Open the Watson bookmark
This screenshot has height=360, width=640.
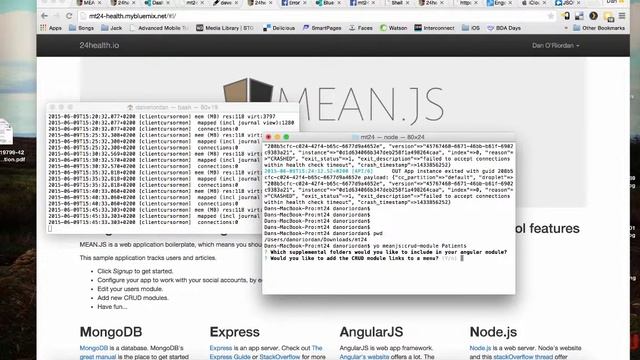pos(393,28)
